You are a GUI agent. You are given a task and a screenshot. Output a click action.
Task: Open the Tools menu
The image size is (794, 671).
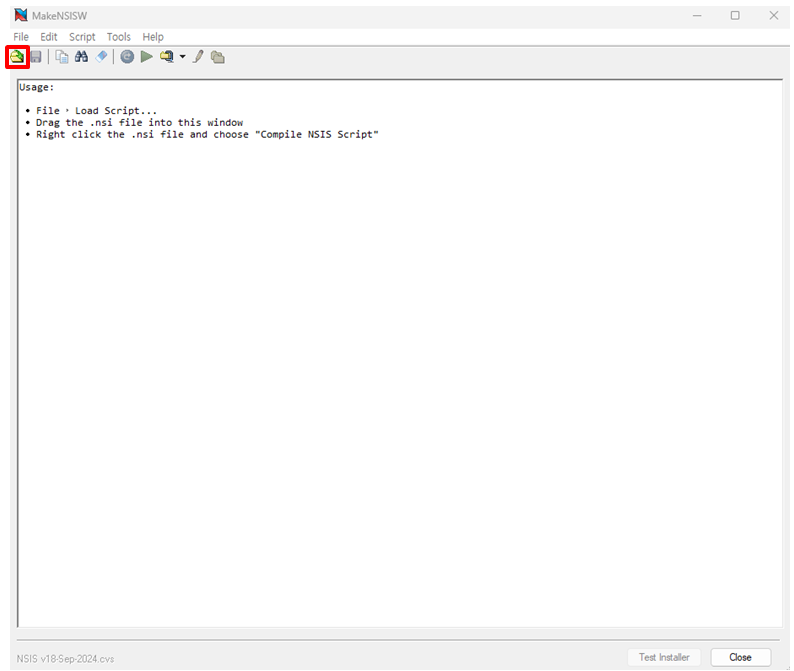click(x=118, y=37)
